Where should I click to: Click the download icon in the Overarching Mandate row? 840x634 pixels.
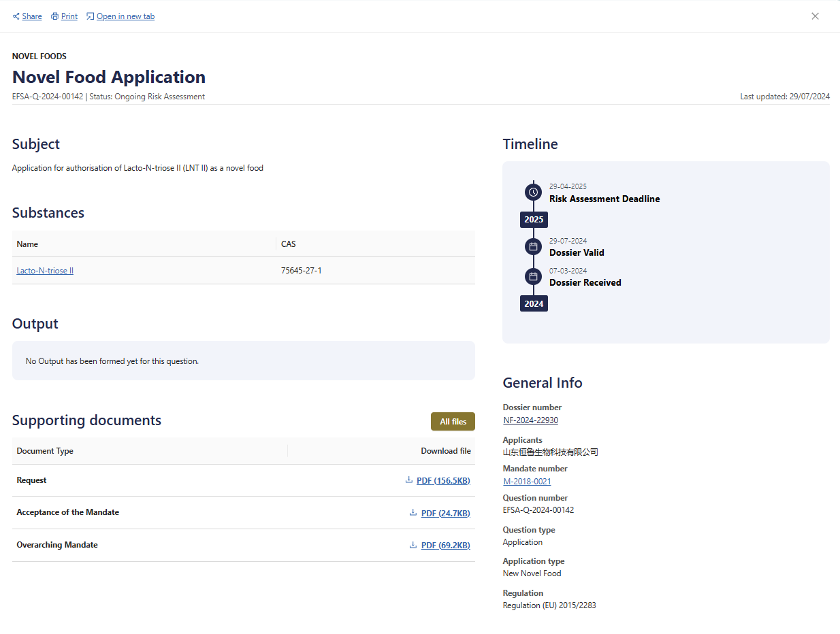click(413, 545)
